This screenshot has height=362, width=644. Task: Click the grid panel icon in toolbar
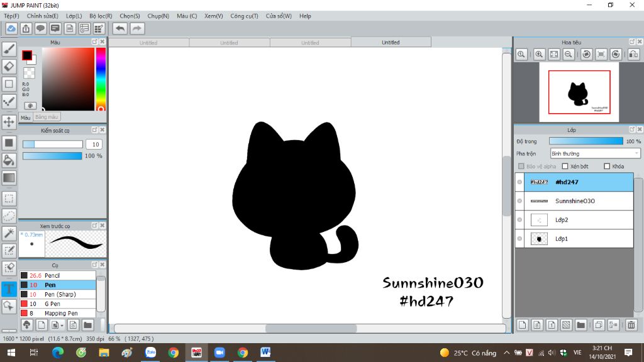(99, 28)
